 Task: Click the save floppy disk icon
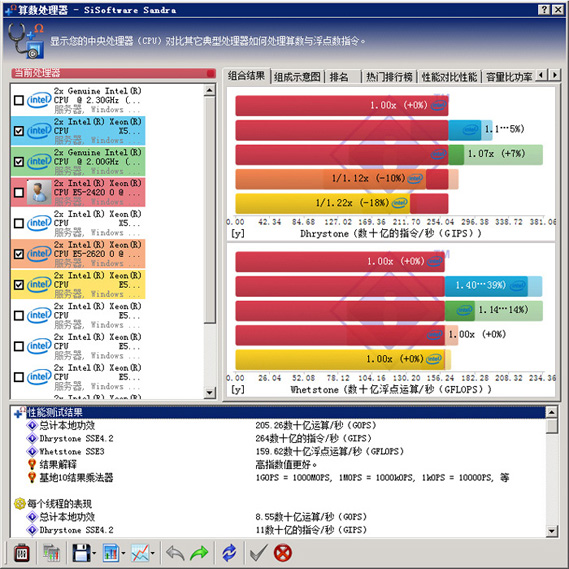click(x=81, y=553)
